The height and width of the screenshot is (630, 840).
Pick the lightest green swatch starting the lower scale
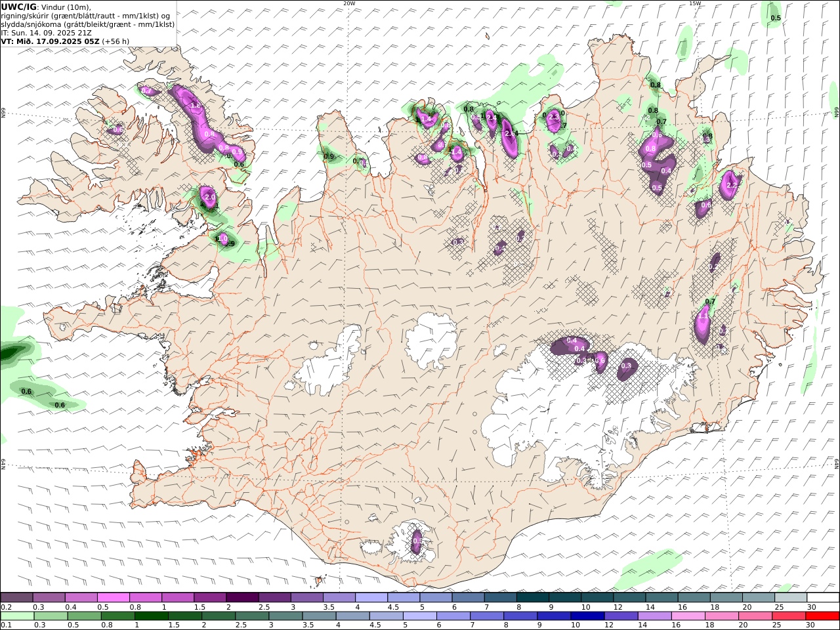[17, 616]
